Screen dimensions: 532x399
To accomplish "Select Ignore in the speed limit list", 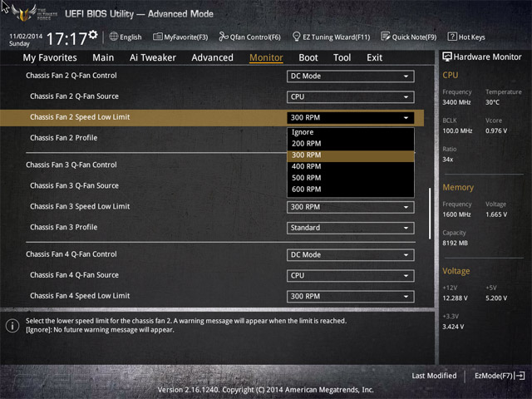I will click(351, 132).
